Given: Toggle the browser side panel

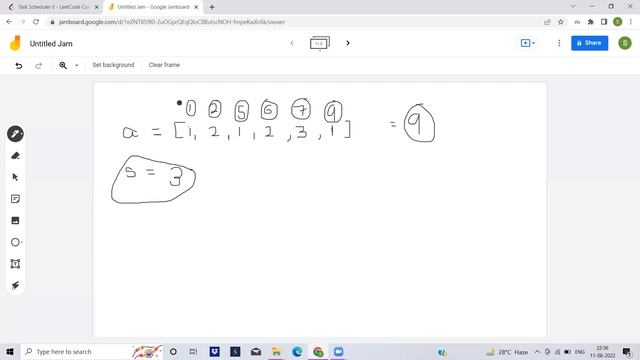Looking at the screenshot, I should (604, 22).
